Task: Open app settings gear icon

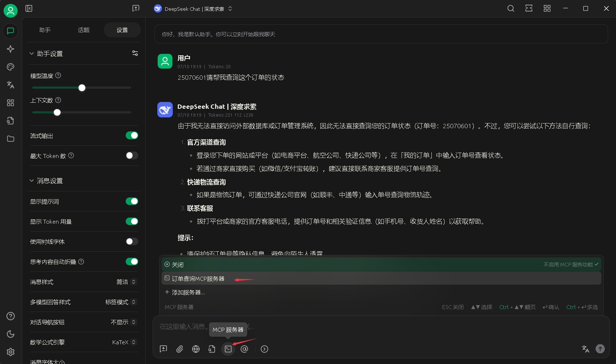Action: (x=10, y=352)
